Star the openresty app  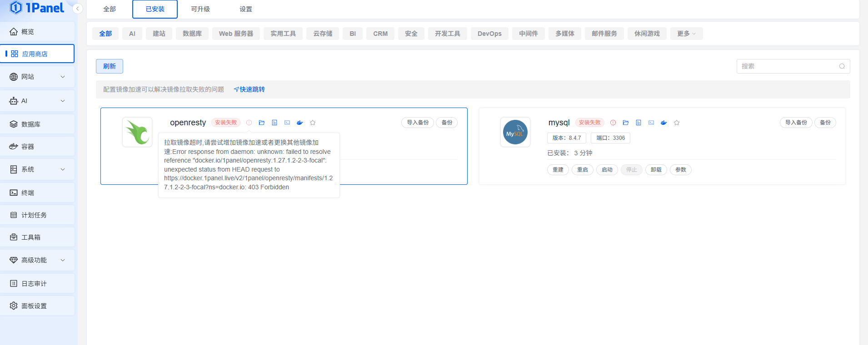tap(313, 123)
